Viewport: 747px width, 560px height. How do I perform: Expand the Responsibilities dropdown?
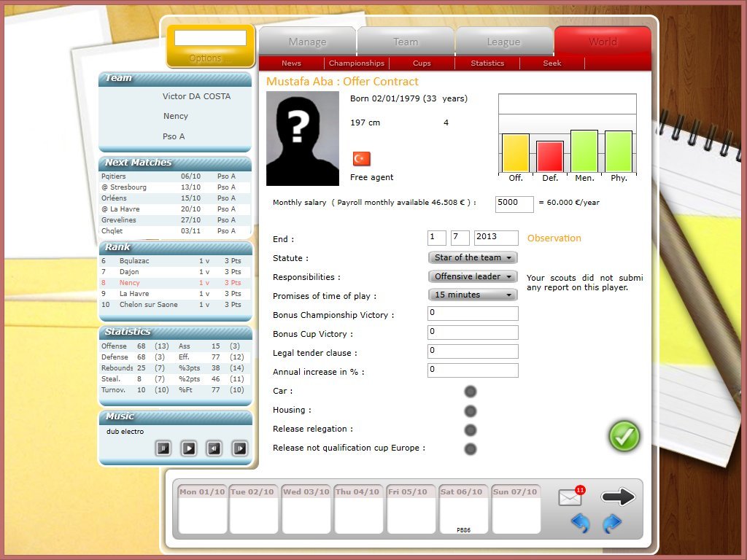point(472,276)
